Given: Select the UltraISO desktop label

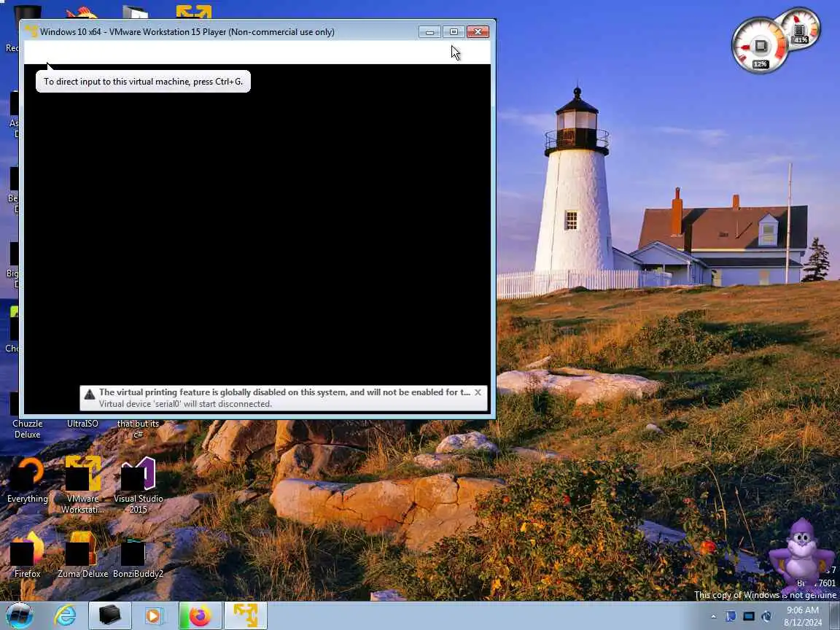Looking at the screenshot, I should (x=82, y=423).
